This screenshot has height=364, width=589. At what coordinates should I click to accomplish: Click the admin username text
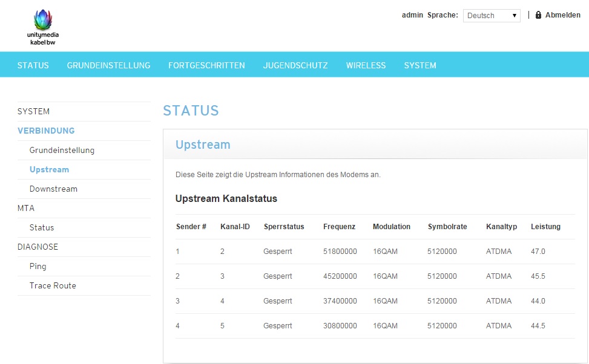pyautogui.click(x=412, y=15)
